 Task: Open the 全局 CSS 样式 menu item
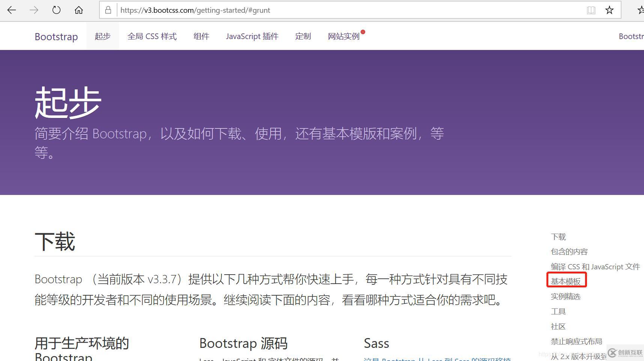[x=152, y=36]
